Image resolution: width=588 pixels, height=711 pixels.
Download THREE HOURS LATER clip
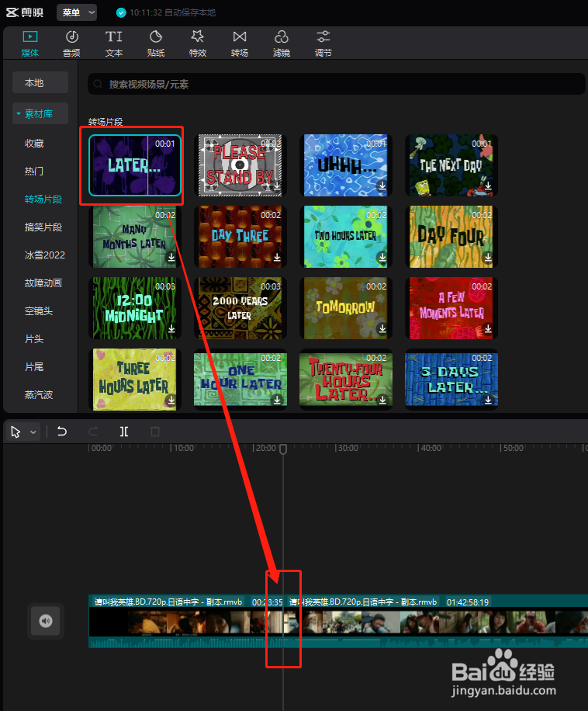click(171, 400)
